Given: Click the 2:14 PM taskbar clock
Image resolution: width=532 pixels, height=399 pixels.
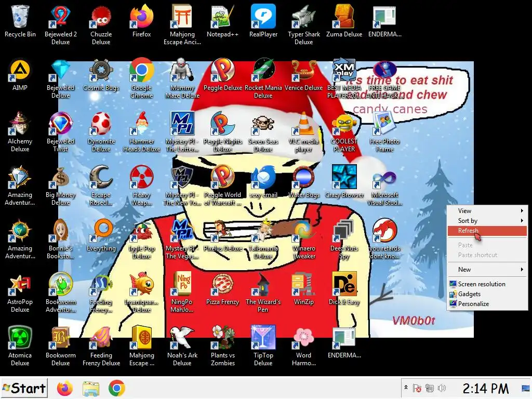Looking at the screenshot, I should [486, 389].
